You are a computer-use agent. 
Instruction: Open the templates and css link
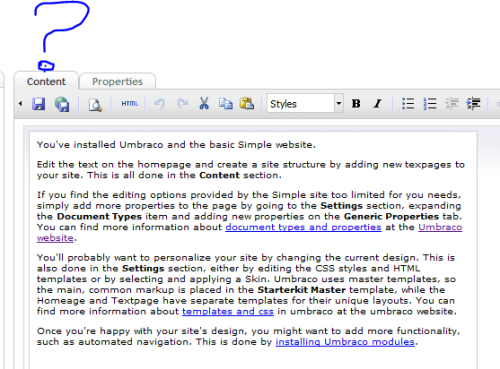(x=228, y=312)
